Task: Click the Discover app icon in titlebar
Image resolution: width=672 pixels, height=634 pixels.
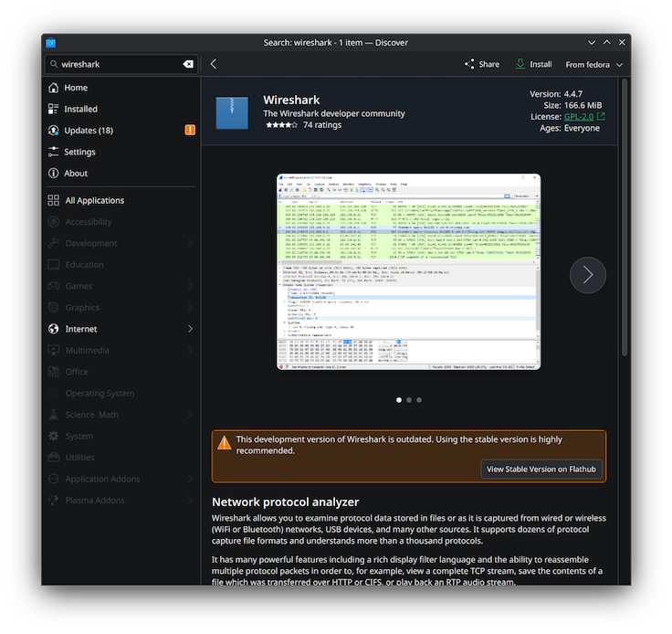Action: (51, 43)
